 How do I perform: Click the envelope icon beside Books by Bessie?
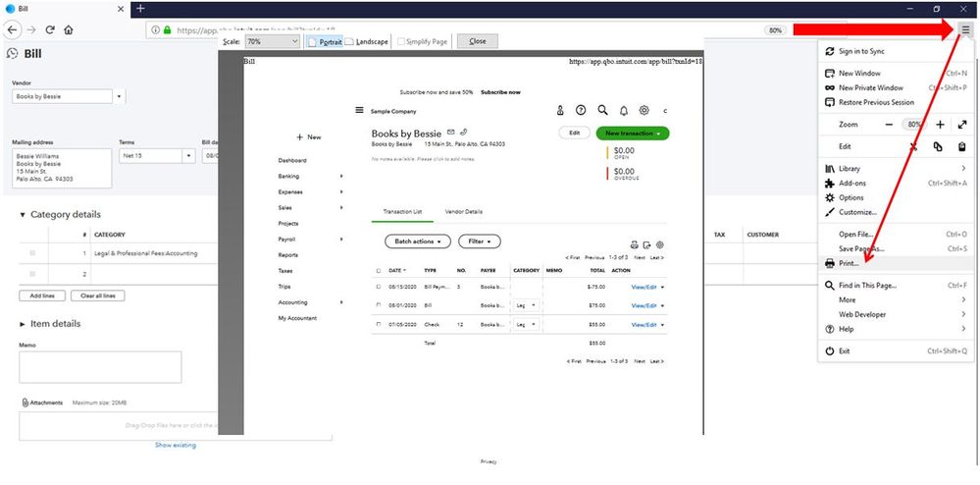click(450, 132)
